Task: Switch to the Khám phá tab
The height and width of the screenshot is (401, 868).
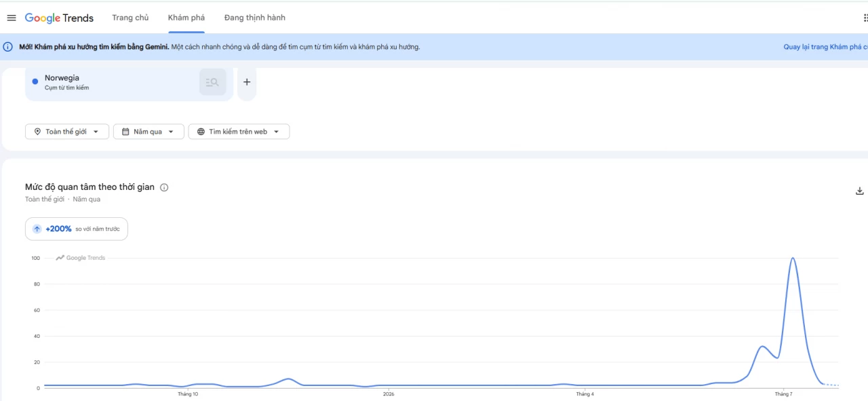Action: (186, 18)
